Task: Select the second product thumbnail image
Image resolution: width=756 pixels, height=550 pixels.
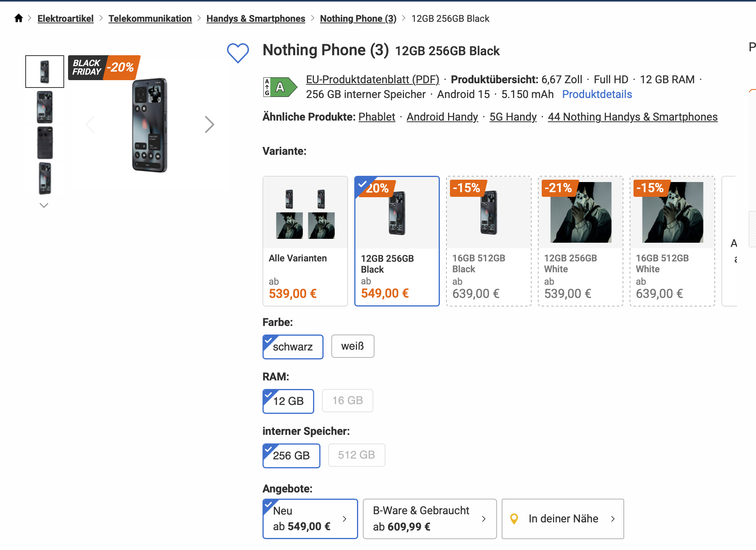Action: 45,107
